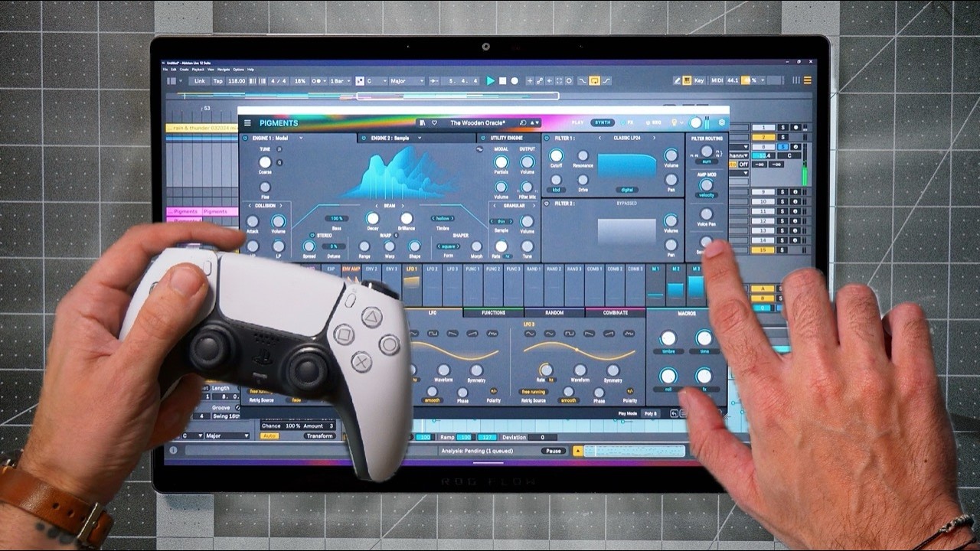Screen dimensions: 980x551
Task: Open the RANDOM modulation tab
Action: click(554, 312)
